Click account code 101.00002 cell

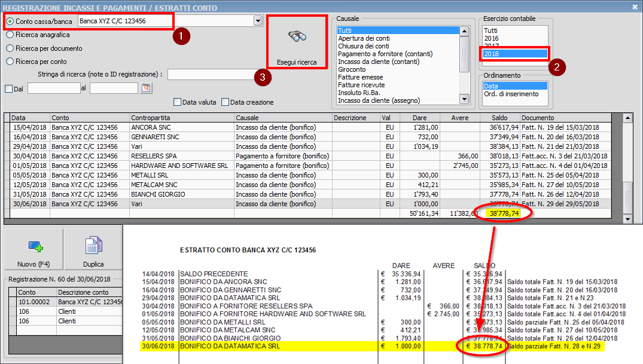coord(36,302)
